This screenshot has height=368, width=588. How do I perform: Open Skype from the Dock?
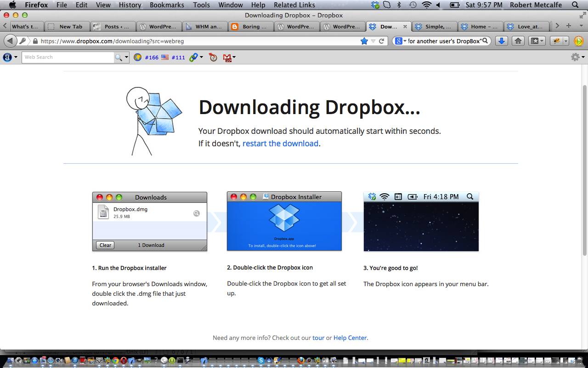261,361
